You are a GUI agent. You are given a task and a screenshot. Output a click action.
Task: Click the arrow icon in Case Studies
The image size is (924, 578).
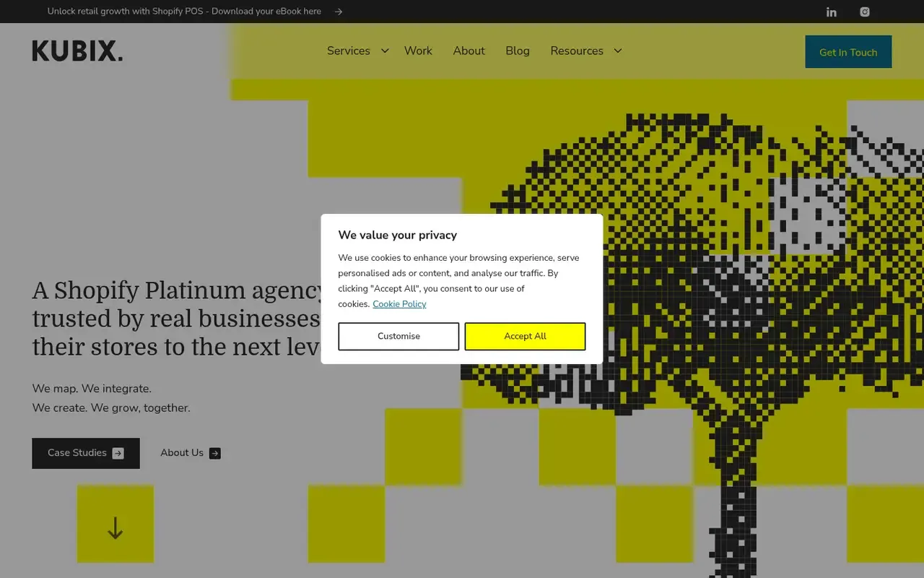coord(118,454)
